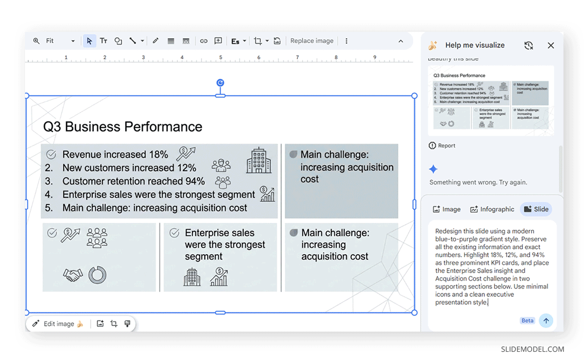Click the sparkle icon above error message
Screen dimensions: 588x364
point(433,169)
